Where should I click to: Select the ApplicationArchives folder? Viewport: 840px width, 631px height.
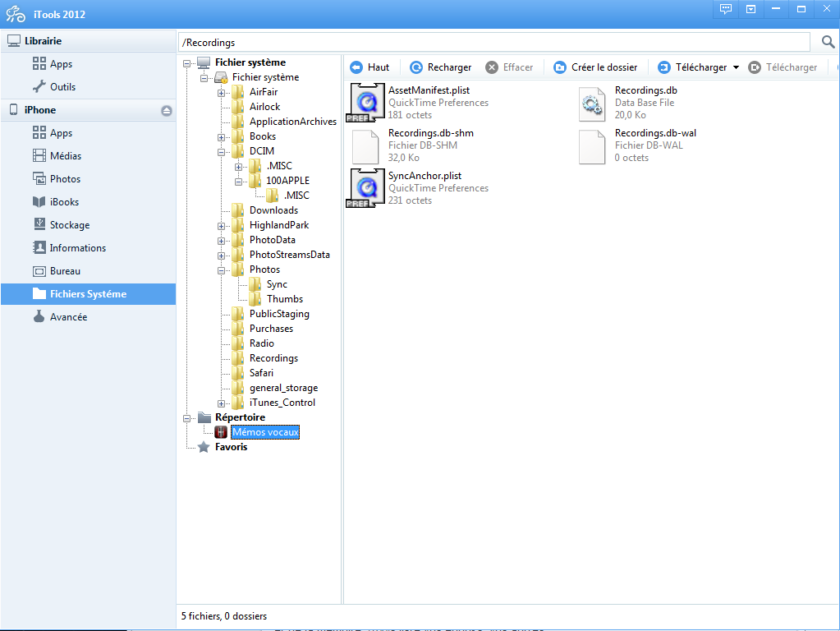tap(293, 122)
